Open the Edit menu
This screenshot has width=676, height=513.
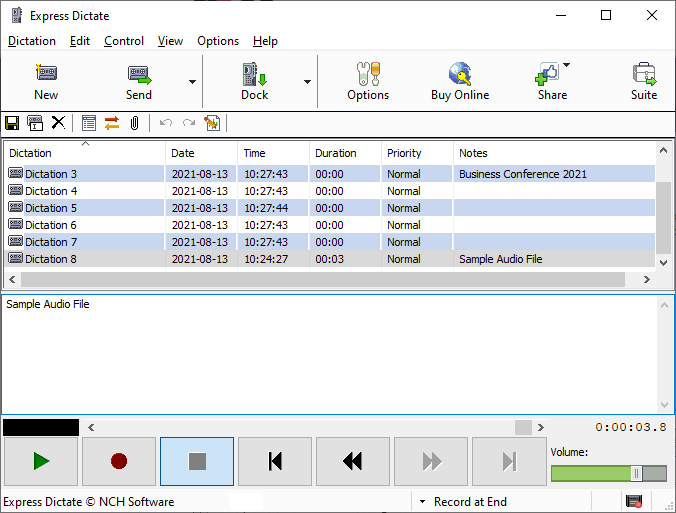point(80,41)
